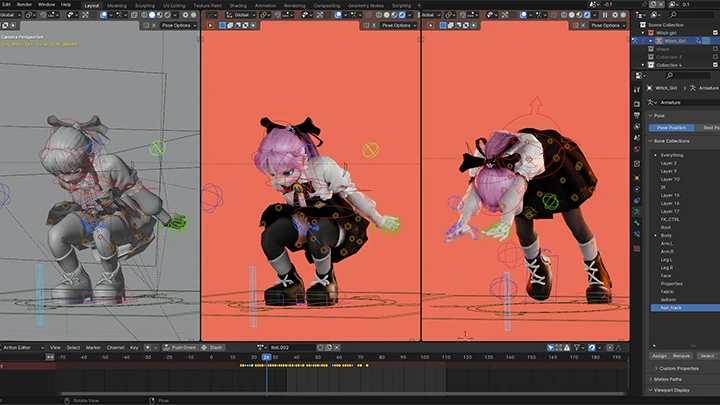Screen dimensions: 720x405
Task: Unlink the Roll.002 action with X icon
Action: 337,348
